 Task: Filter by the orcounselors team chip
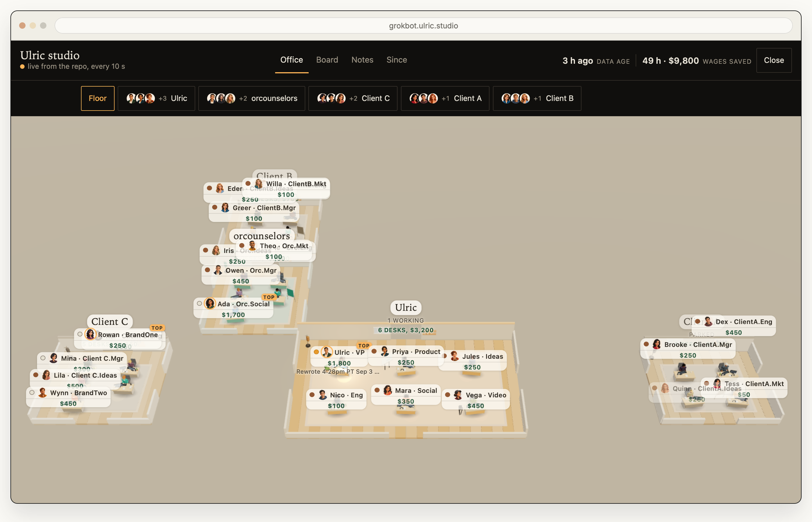[251, 98]
